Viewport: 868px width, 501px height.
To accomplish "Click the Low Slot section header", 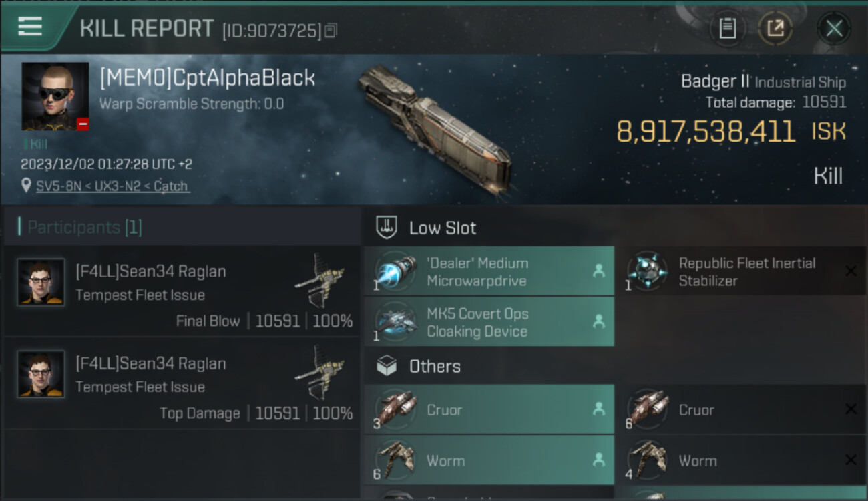I will click(x=442, y=228).
